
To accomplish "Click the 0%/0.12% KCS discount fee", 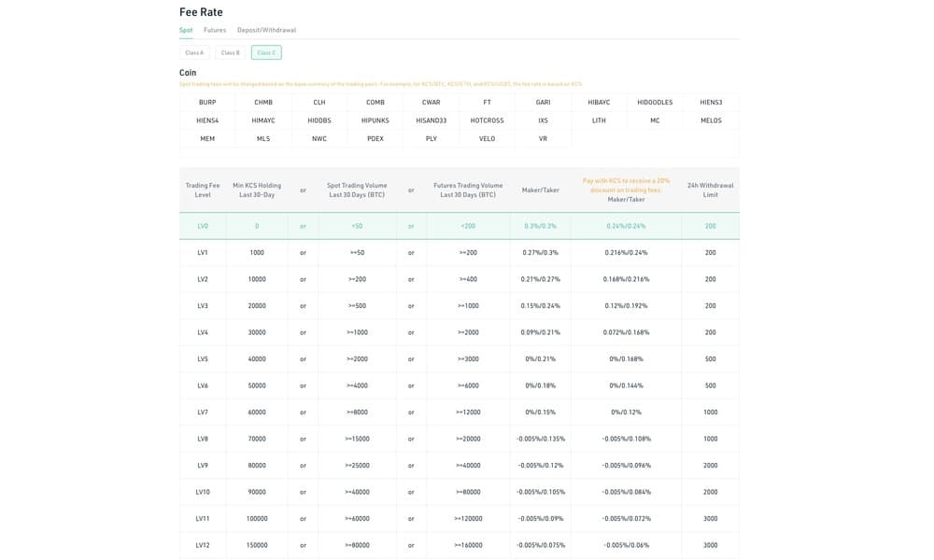I will click(x=626, y=412).
